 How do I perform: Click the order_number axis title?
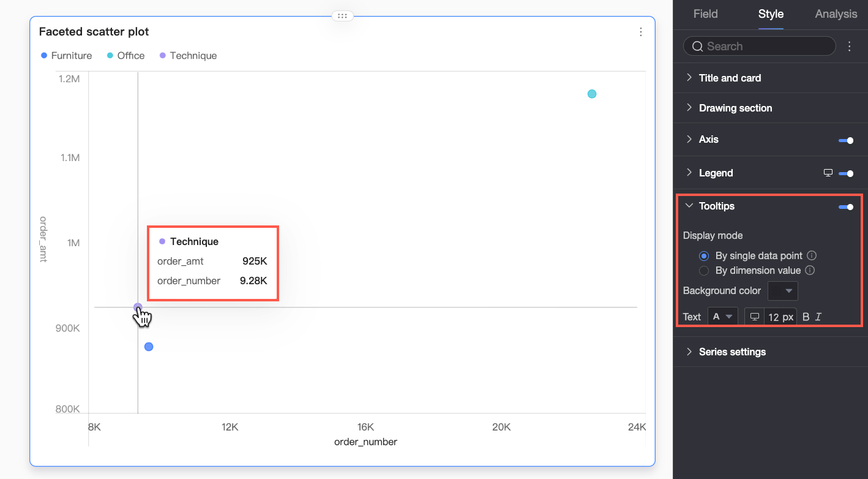coord(365,442)
